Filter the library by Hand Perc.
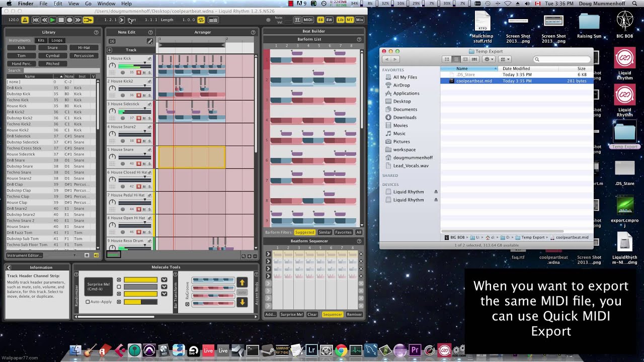This screenshot has height=362, width=644. pos(21,64)
